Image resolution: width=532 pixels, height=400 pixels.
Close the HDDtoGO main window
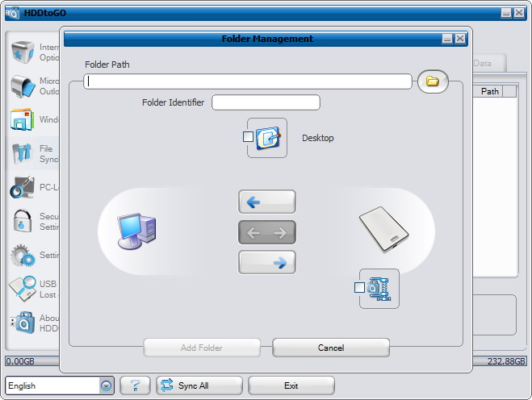coord(519,13)
